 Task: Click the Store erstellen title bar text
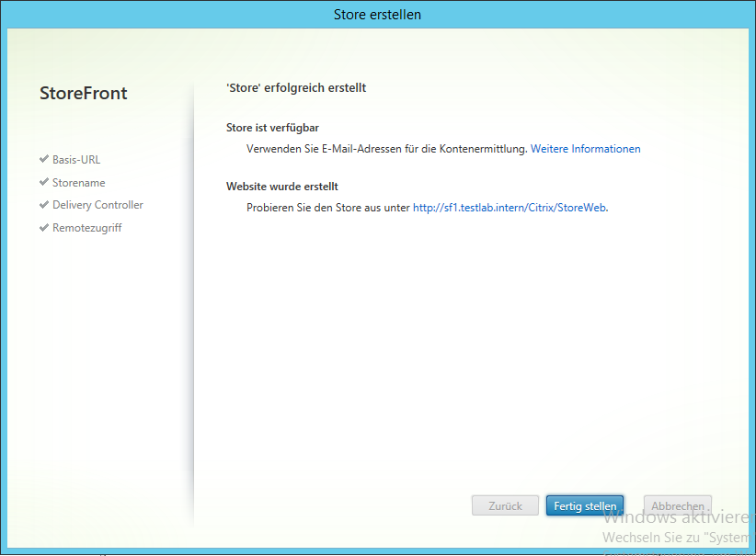point(377,15)
